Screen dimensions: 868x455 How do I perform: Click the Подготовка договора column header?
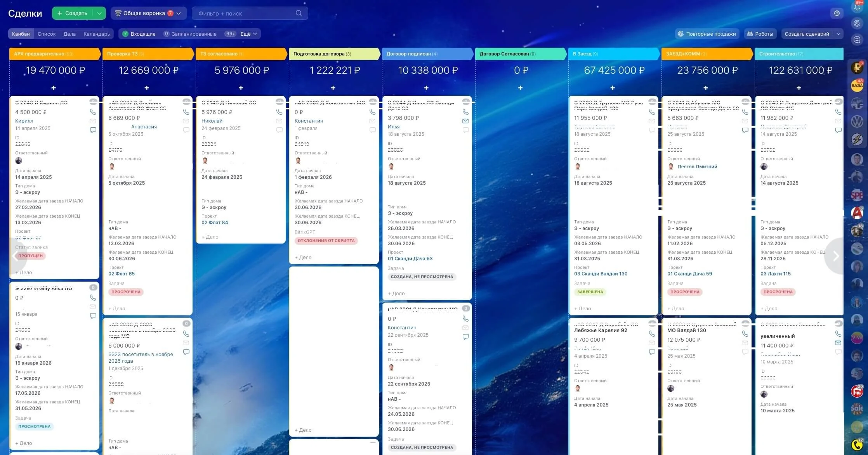tap(334, 54)
